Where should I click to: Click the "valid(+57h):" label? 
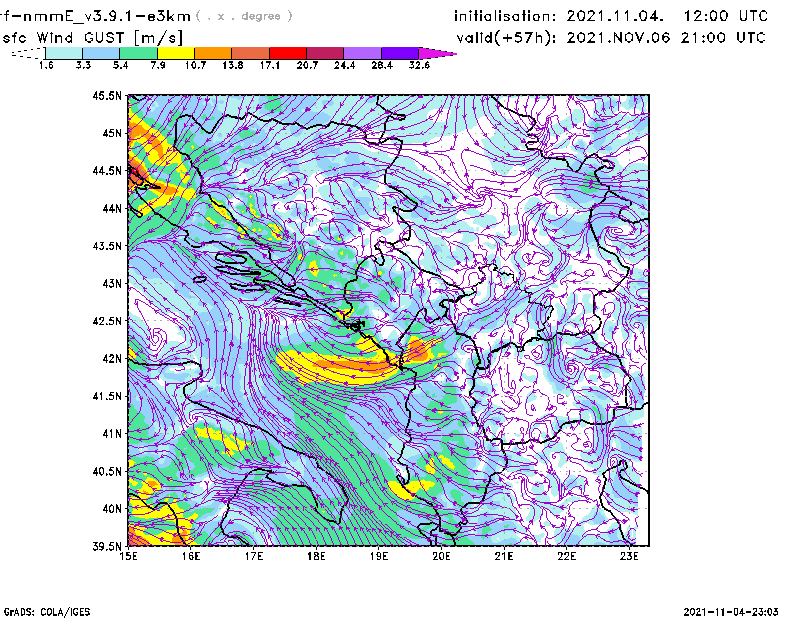(506, 38)
